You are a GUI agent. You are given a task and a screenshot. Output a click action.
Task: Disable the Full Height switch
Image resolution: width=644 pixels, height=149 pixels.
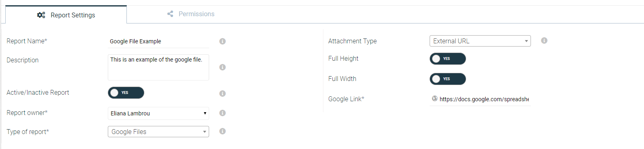448,59
